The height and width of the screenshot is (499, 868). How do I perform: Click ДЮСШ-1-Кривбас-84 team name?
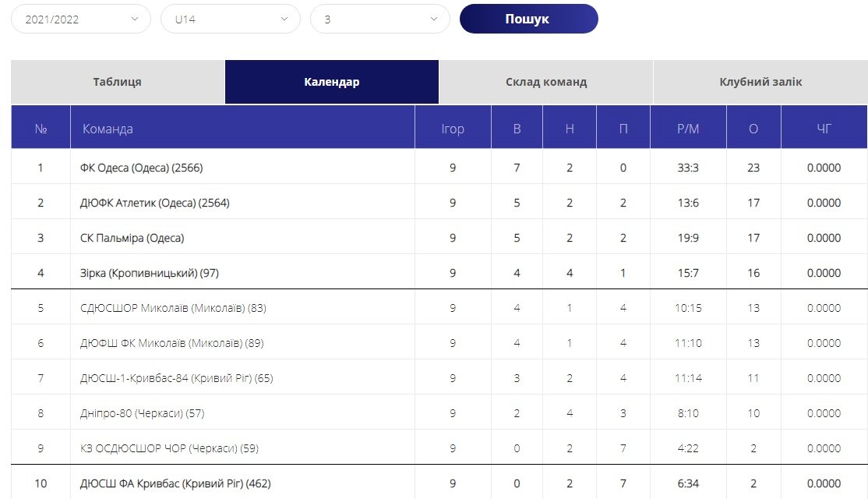pyautogui.click(x=176, y=378)
